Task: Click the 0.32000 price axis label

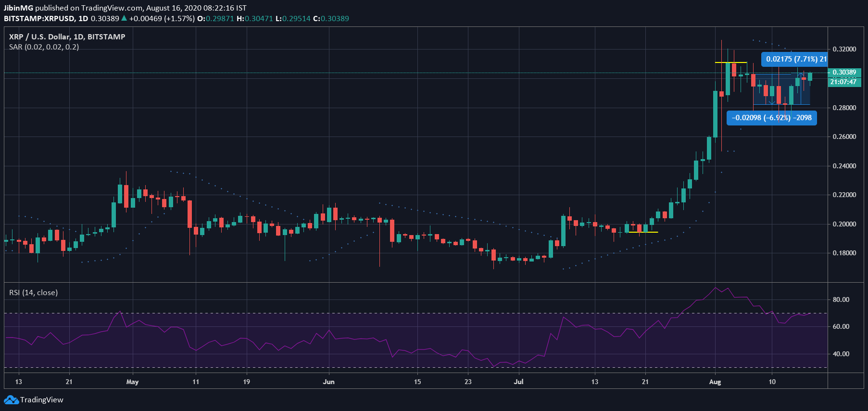Action: [x=844, y=49]
